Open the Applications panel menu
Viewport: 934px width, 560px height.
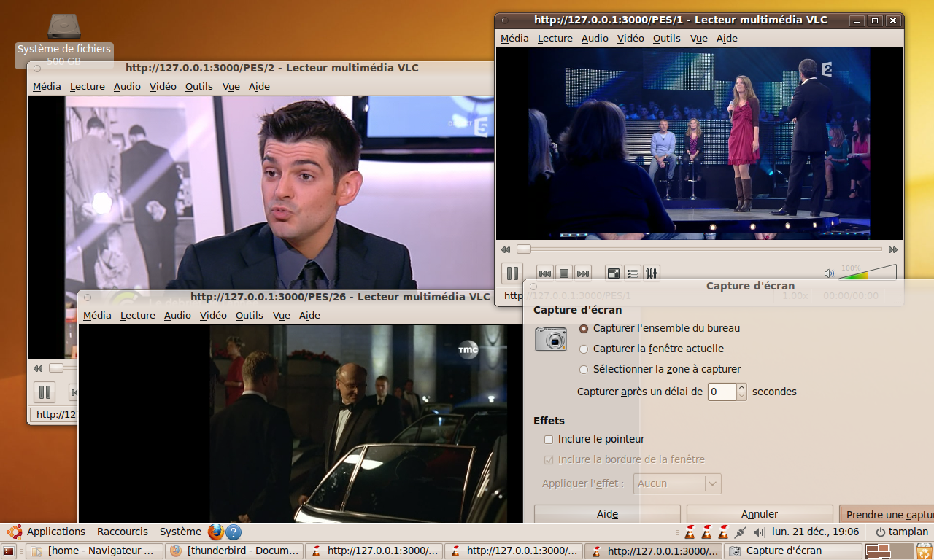point(47,532)
